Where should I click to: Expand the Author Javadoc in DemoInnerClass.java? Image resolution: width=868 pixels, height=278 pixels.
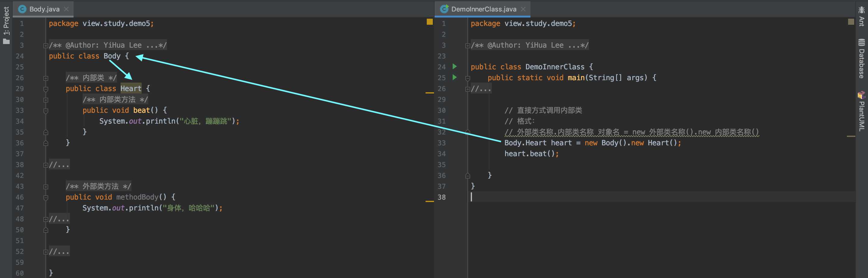(467, 46)
